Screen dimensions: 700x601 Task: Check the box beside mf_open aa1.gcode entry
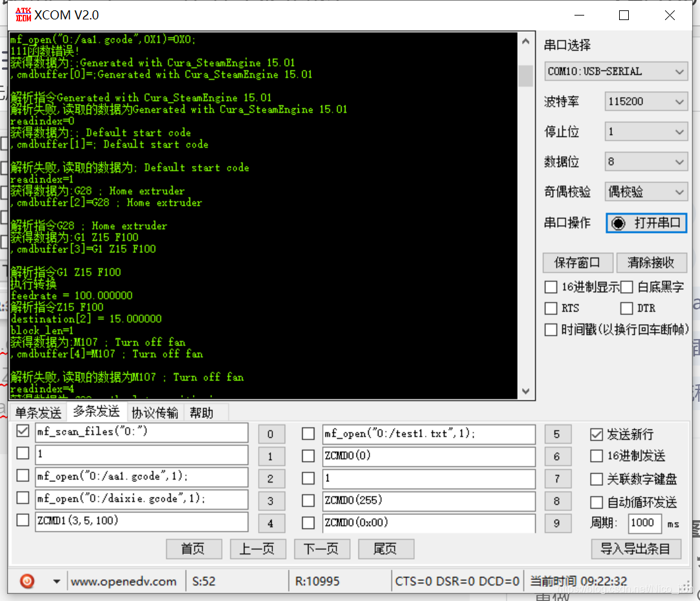coord(23,475)
